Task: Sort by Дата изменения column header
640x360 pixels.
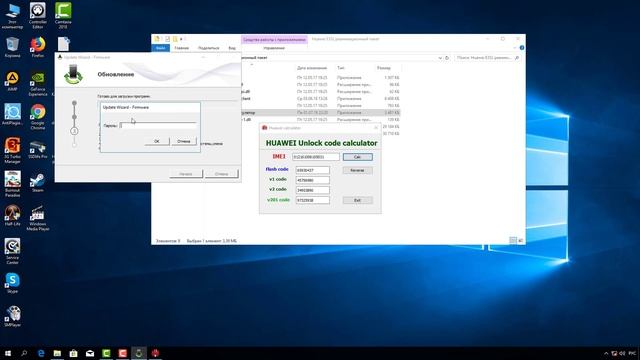Action: coord(312,68)
